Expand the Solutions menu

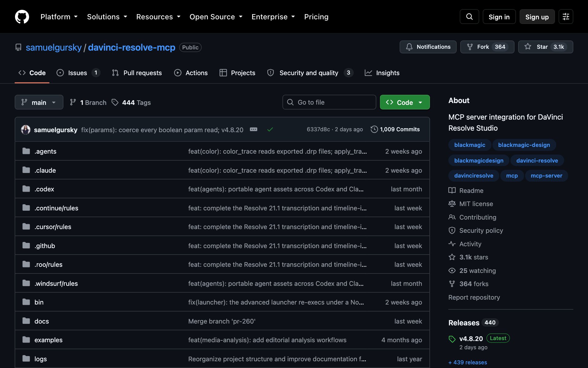[107, 17]
